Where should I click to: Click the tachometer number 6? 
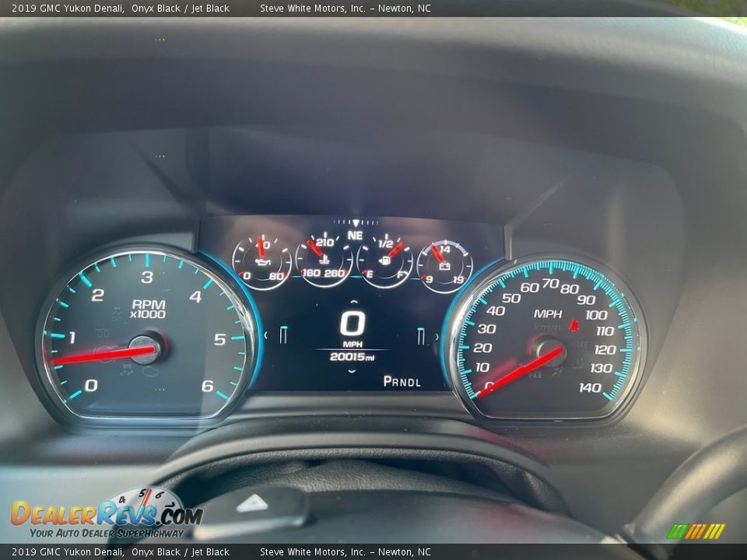pyautogui.click(x=207, y=386)
